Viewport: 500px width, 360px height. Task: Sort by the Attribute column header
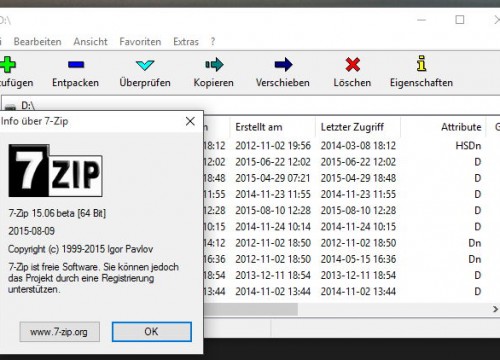point(443,127)
